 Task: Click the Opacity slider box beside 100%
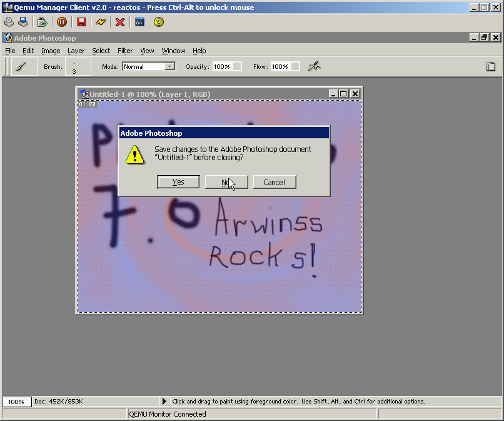237,66
